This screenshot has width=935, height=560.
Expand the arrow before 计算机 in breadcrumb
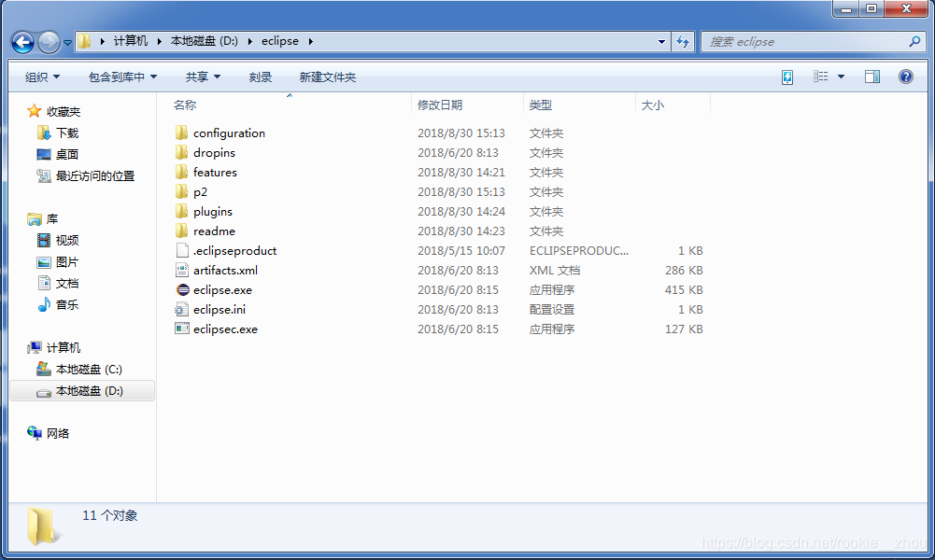102,41
